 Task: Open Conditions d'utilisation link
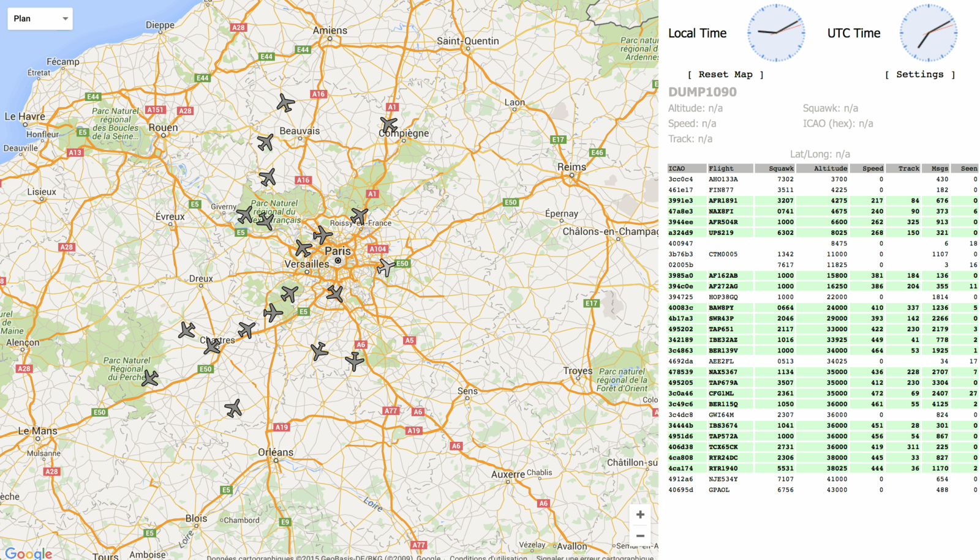pos(488,558)
